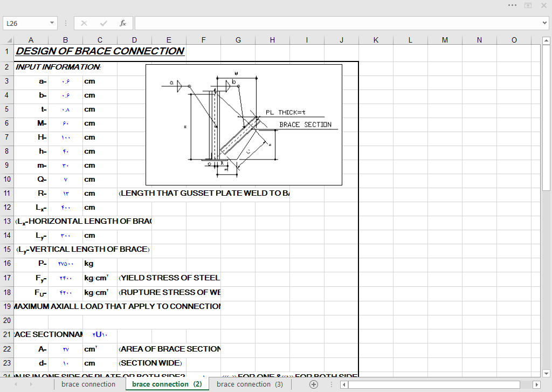Click the vertical scrollbar up arrow
552x392 pixels.
(546, 41)
